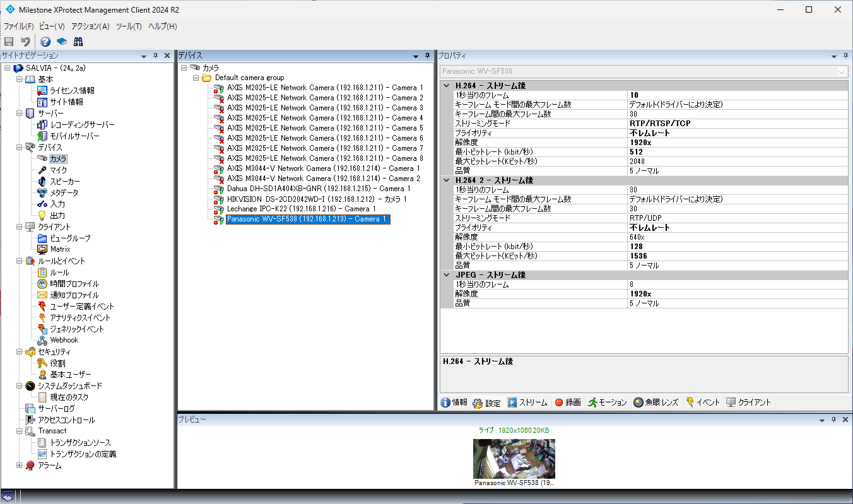Screen dimensions: 853x504
Task: Open ヘルプ(H) menu
Action: [x=162, y=26]
